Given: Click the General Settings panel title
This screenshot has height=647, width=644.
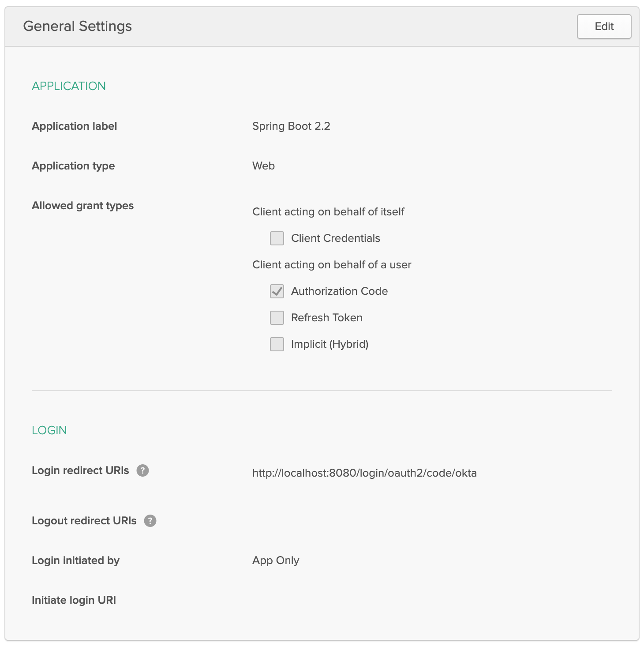Looking at the screenshot, I should (77, 26).
